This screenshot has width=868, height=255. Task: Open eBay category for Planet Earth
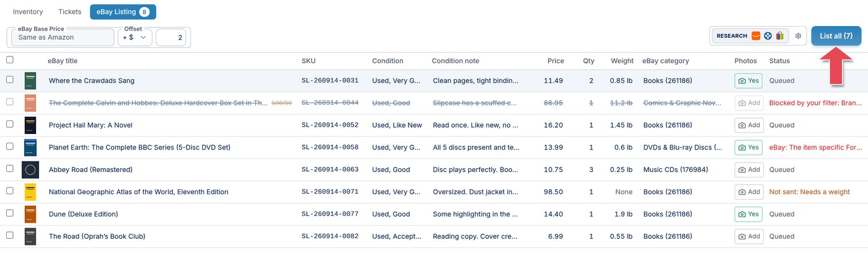[683, 148]
